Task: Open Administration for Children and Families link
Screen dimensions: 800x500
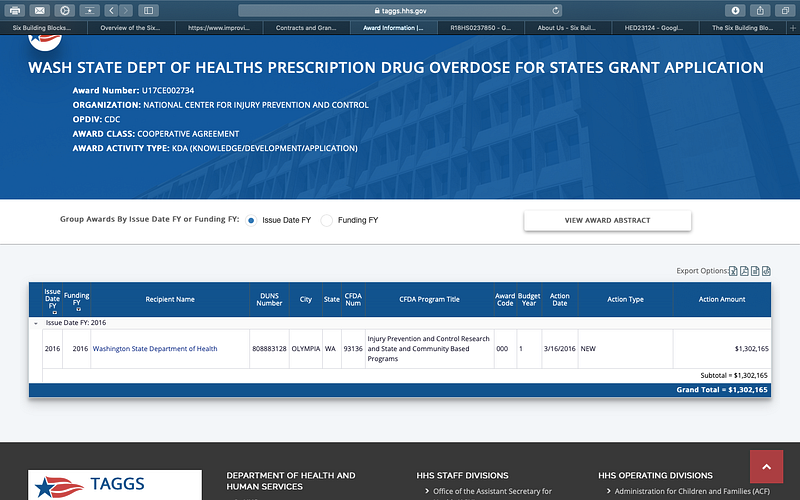Action: [x=692, y=491]
